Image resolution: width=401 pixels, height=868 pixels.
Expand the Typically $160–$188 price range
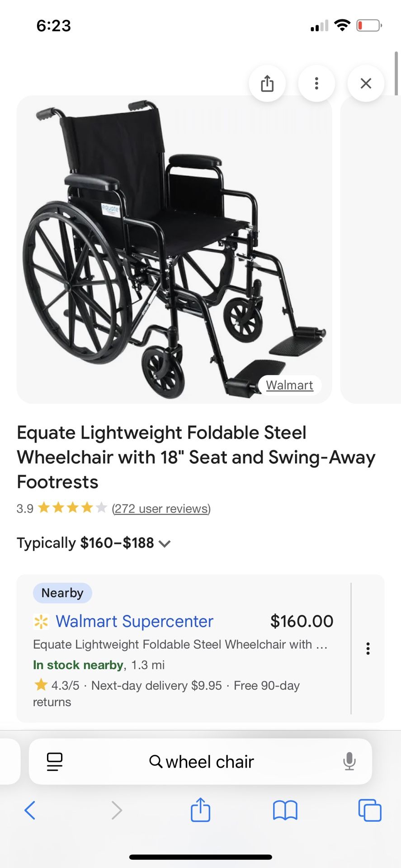point(165,543)
